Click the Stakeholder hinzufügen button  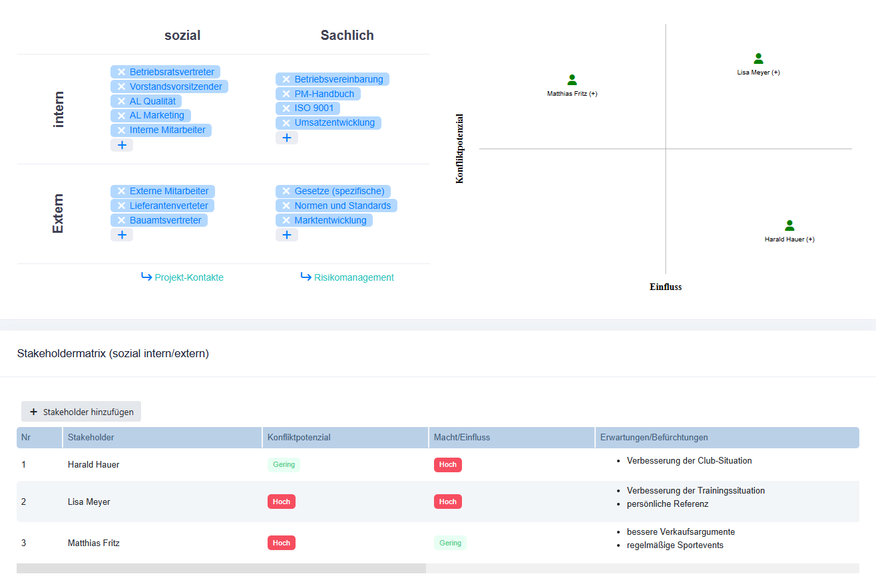click(81, 412)
